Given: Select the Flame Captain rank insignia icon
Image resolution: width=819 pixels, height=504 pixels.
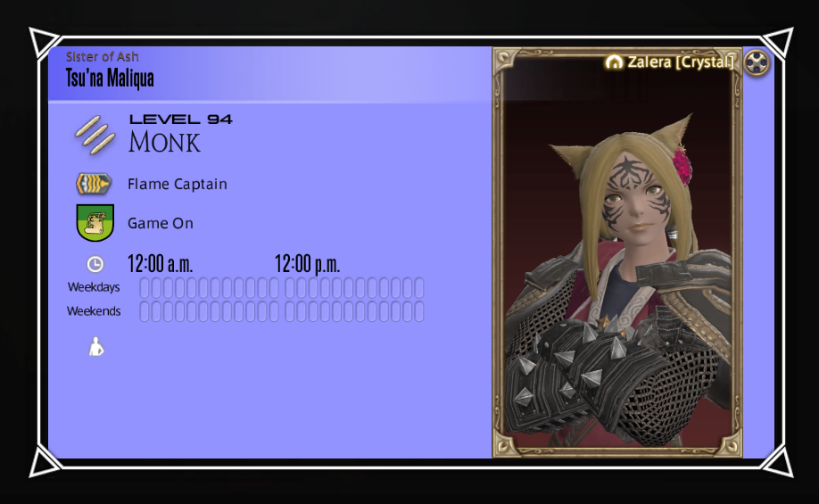Looking at the screenshot, I should tap(94, 184).
